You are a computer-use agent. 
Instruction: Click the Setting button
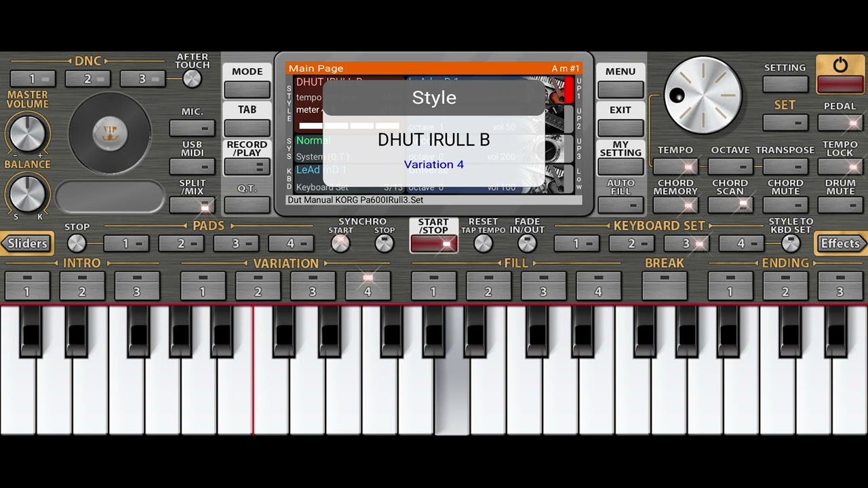pos(785,84)
